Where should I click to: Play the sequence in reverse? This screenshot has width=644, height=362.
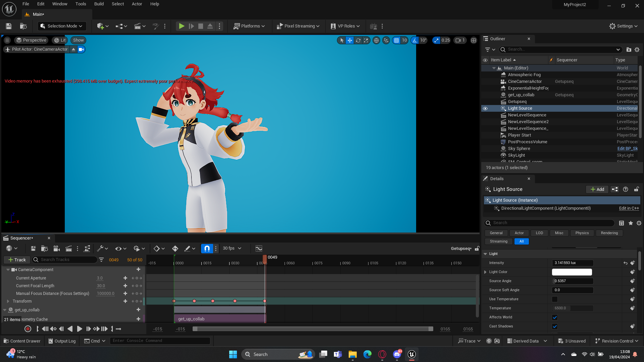(x=70, y=329)
